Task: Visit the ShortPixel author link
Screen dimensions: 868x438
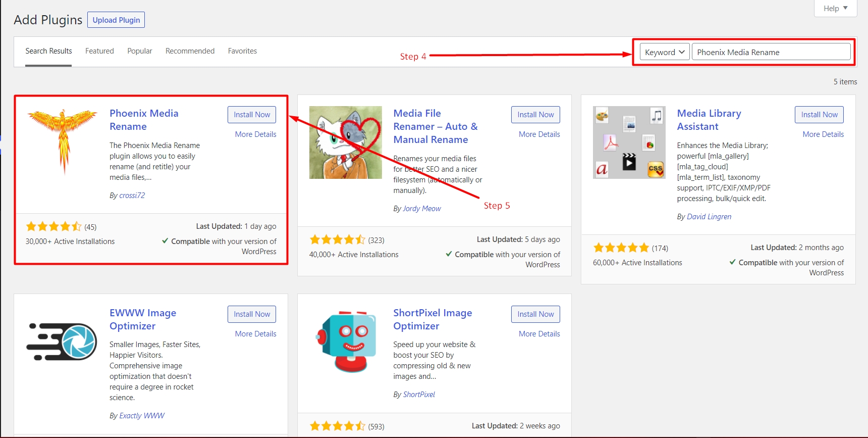Action: [x=419, y=395]
